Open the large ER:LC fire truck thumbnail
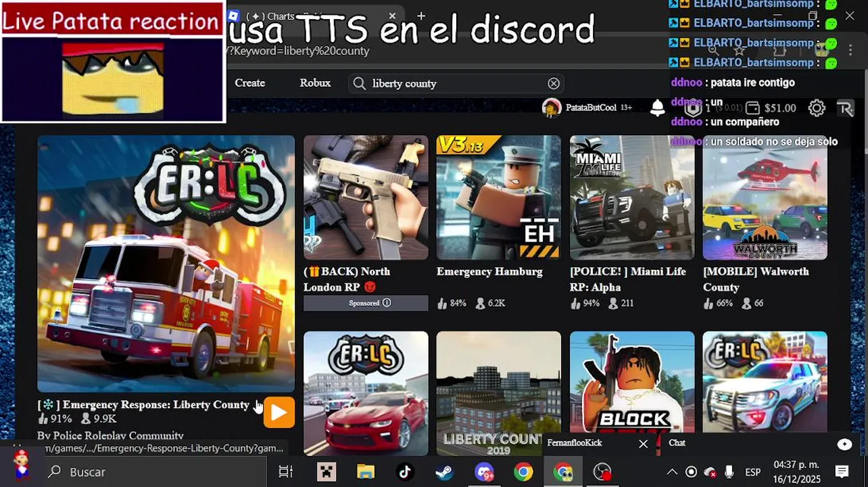The height and width of the screenshot is (487, 868). 166,264
